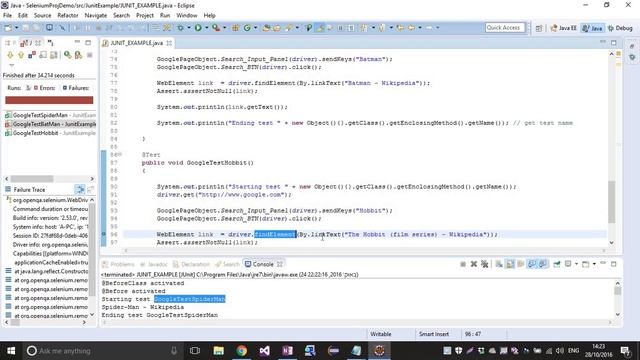640x360 pixels.
Task: Open the Open Console dropdown arrow
Action: coord(594,264)
